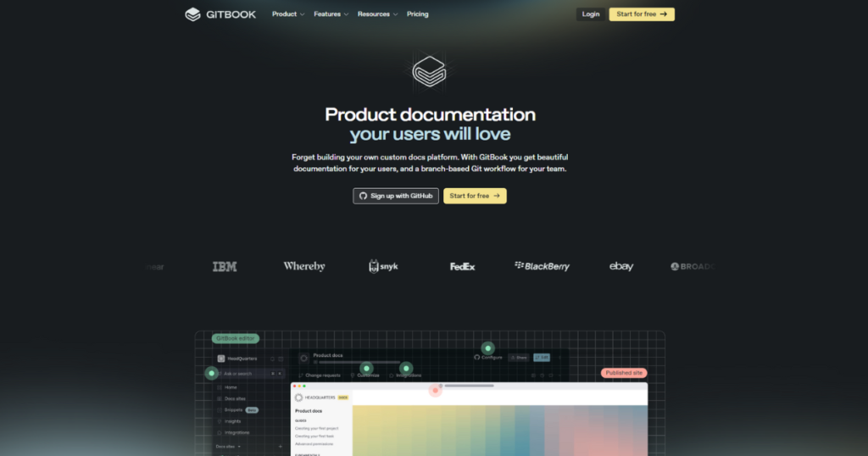This screenshot has width=868, height=456.
Task: Open Change requests tab in editor
Action: pos(320,375)
